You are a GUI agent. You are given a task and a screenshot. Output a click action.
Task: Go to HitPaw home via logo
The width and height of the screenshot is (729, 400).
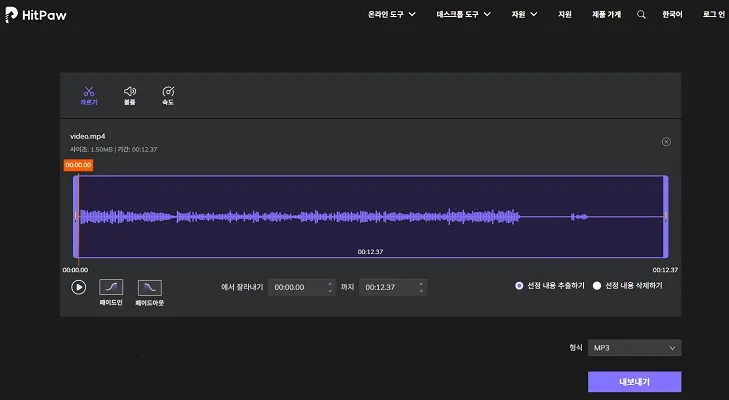[36, 14]
